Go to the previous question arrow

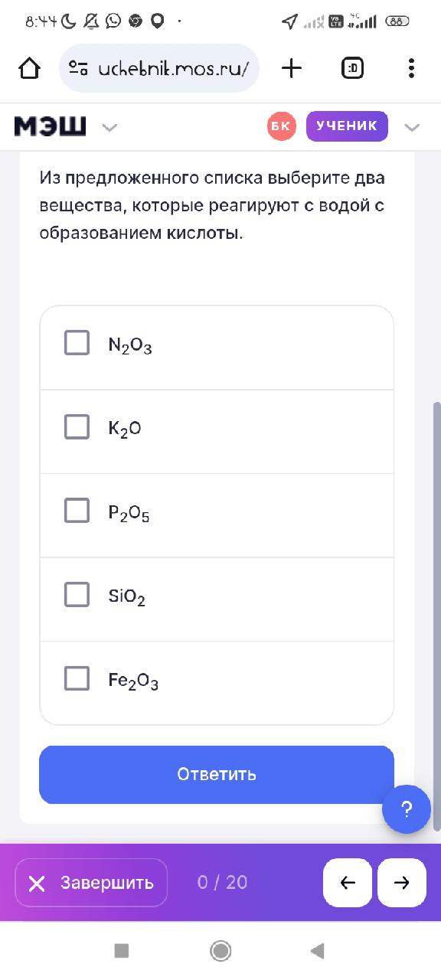(x=348, y=883)
